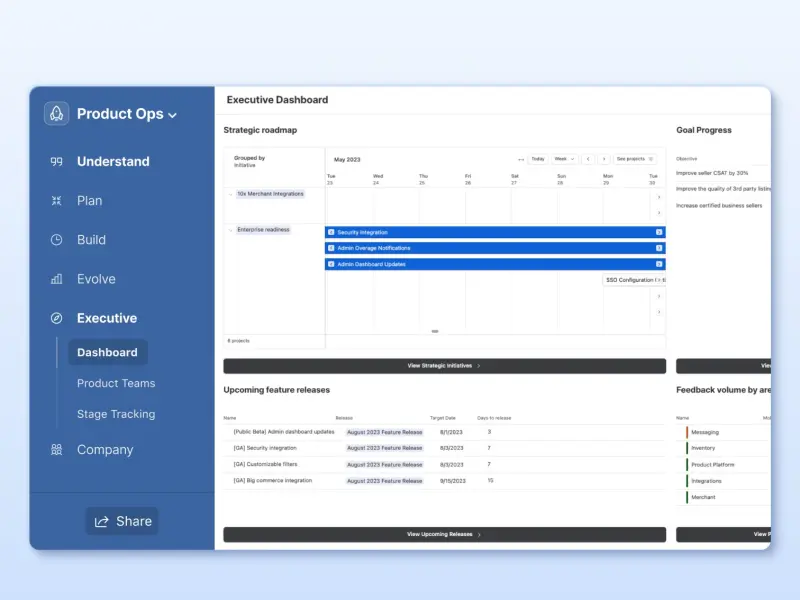Click the rocket logo icon
The width and height of the screenshot is (800, 600).
pos(57,113)
